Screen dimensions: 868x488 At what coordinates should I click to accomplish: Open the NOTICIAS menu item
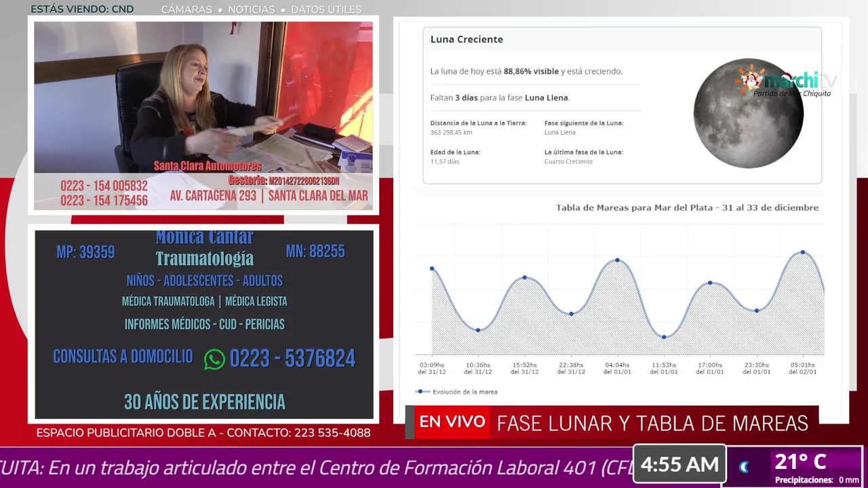(x=252, y=9)
